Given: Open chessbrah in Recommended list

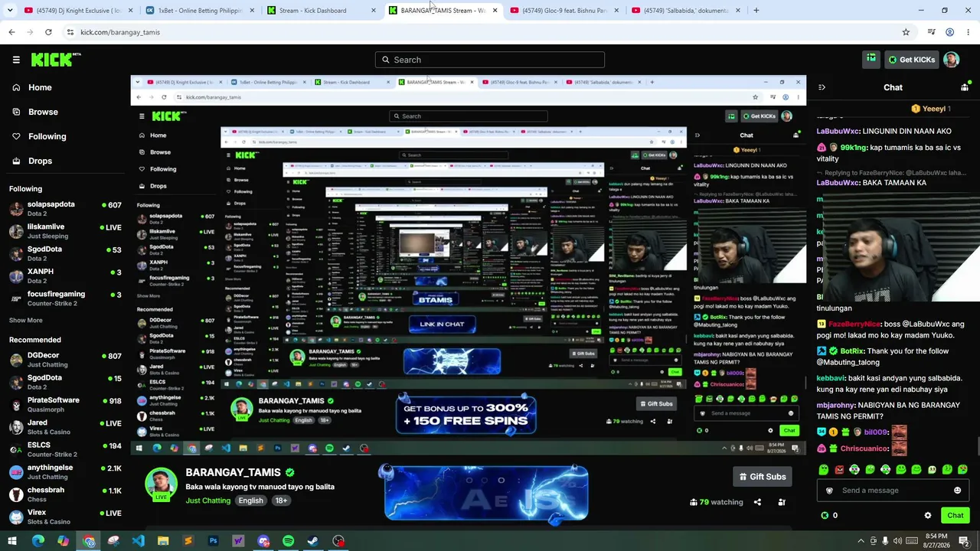Looking at the screenshot, I should [65, 494].
